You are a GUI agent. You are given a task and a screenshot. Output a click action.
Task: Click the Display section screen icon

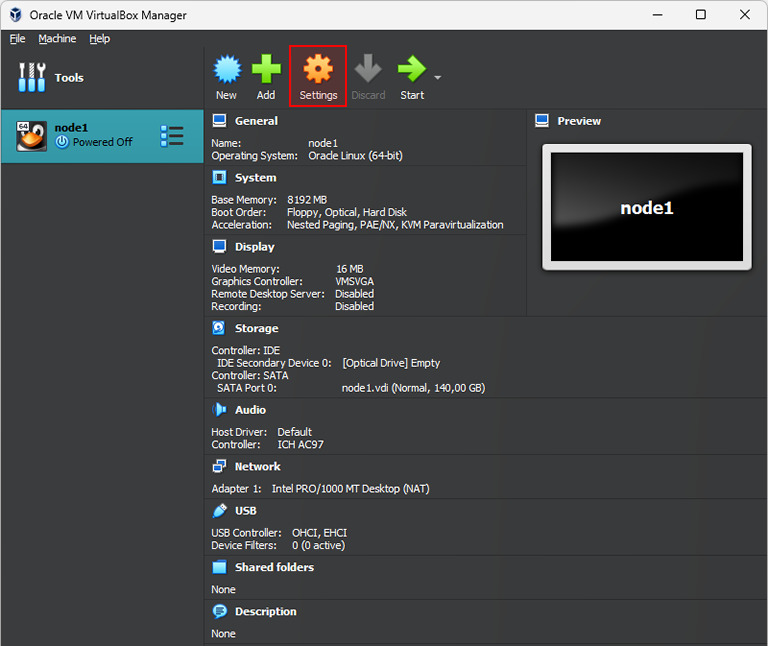click(219, 246)
